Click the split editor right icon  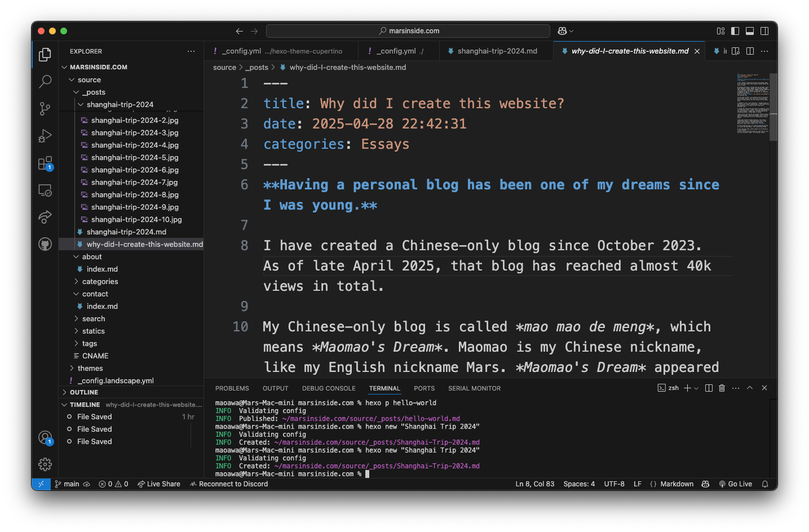pos(750,51)
